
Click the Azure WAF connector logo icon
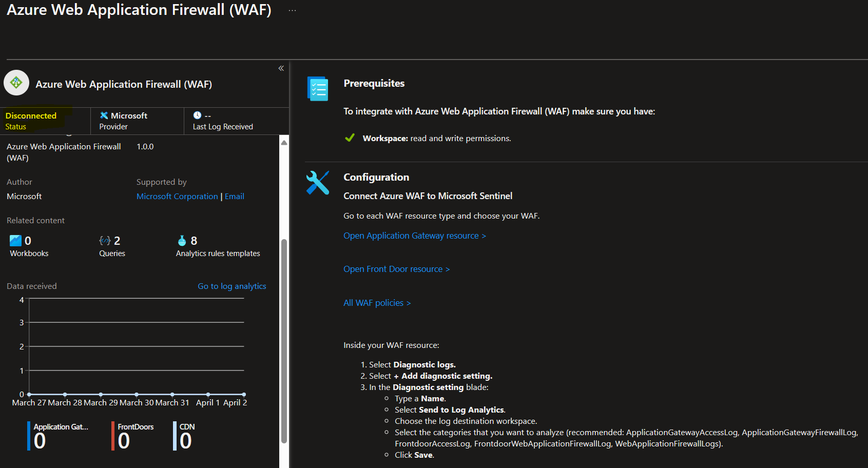(16, 83)
